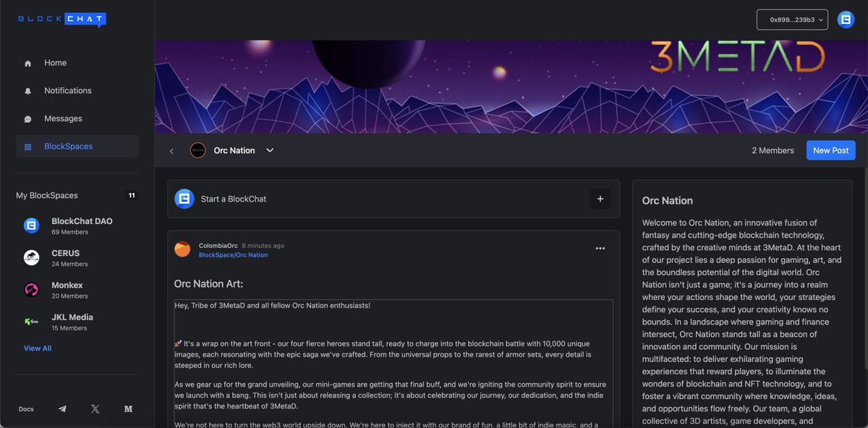
Task: Open the Docs link
Action: (x=26, y=409)
